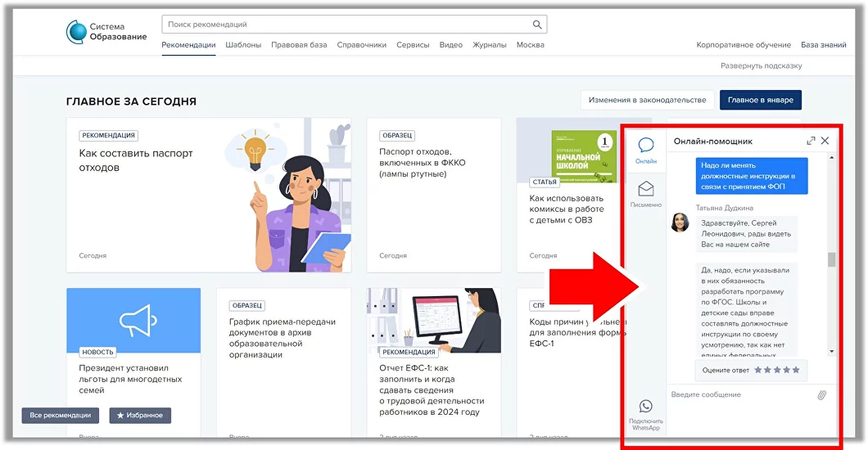868x450 pixels.
Task: Click the search magnifier icon
Action: [x=537, y=25]
